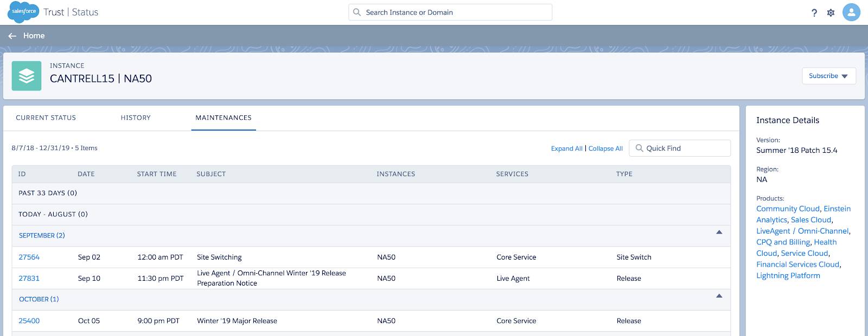Click the Trust | Status title text
Screen dimensions: 868x336
click(71, 12)
